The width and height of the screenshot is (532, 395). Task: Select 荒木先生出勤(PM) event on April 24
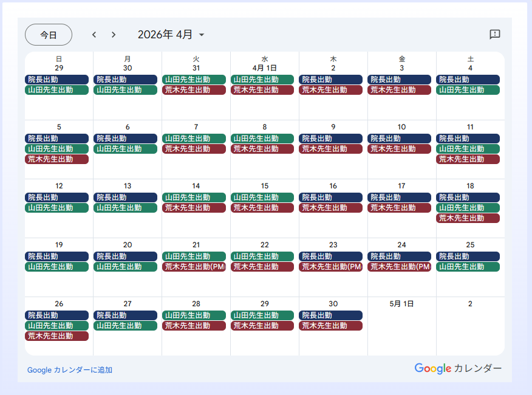tap(399, 267)
